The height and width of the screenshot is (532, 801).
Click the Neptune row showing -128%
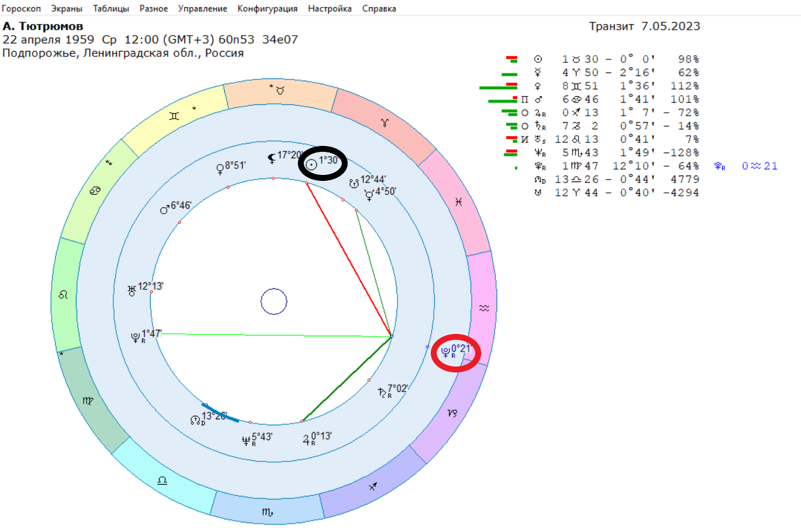click(602, 152)
